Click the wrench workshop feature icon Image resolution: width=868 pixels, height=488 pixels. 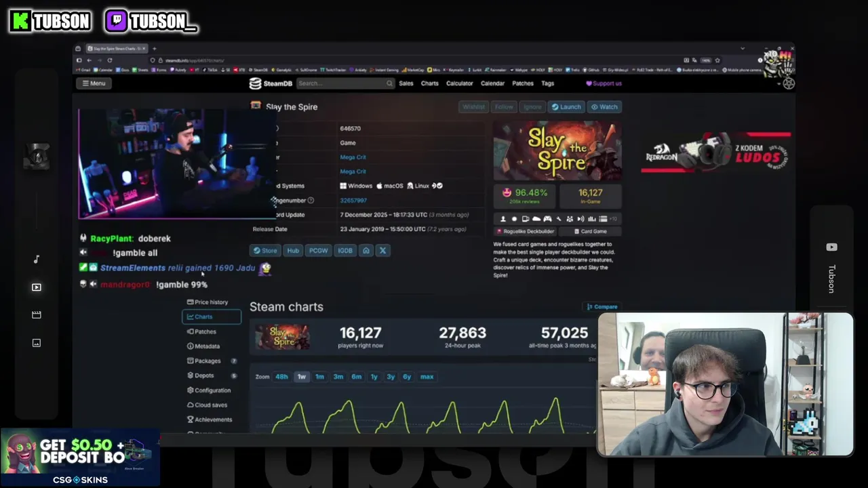point(558,219)
